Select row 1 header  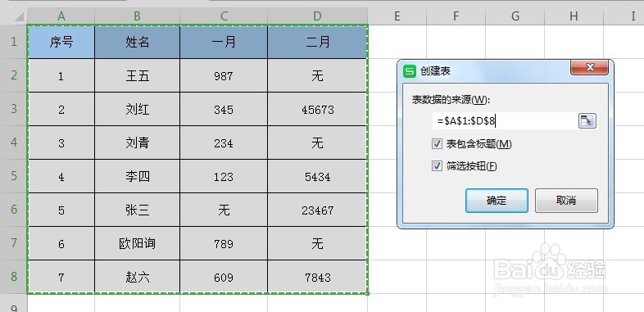tap(14, 42)
